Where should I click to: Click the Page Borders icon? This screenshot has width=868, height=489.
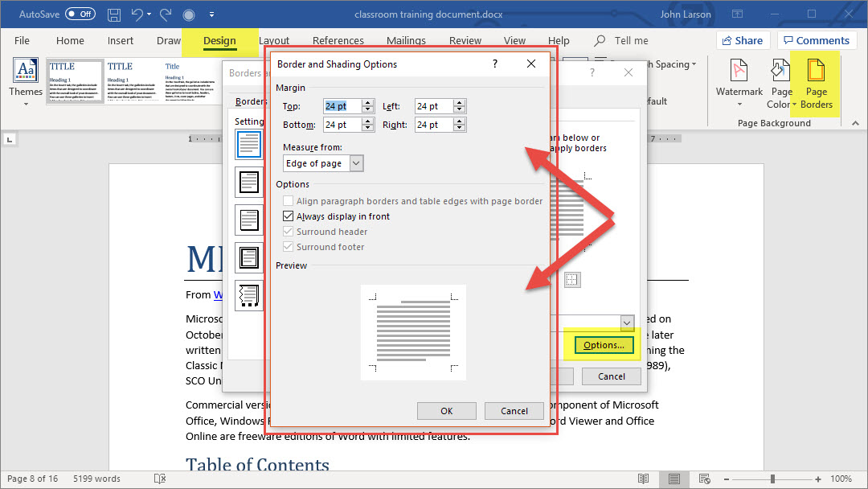(x=816, y=84)
